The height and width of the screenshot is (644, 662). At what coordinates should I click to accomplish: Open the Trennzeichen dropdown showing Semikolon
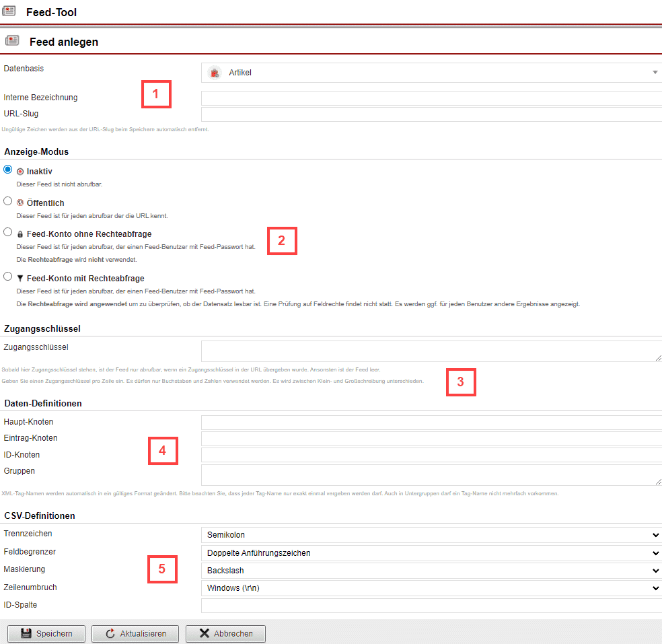[x=431, y=535]
